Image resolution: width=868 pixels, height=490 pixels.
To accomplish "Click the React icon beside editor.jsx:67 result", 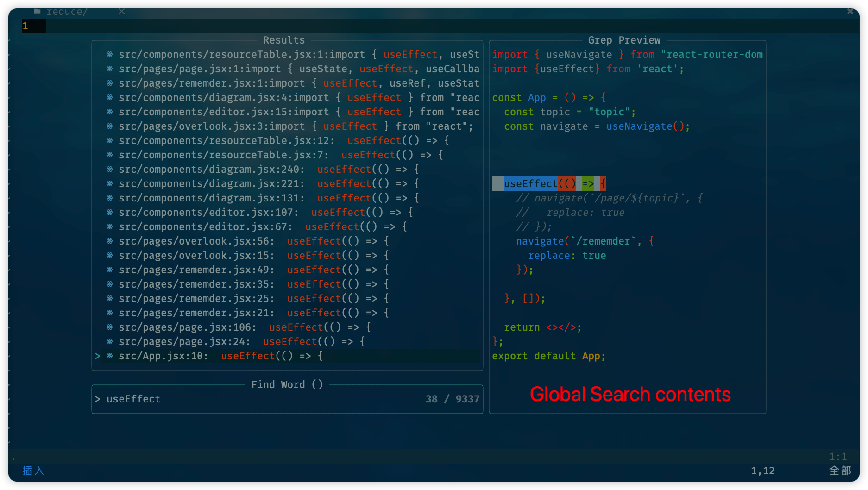I will [x=110, y=226].
